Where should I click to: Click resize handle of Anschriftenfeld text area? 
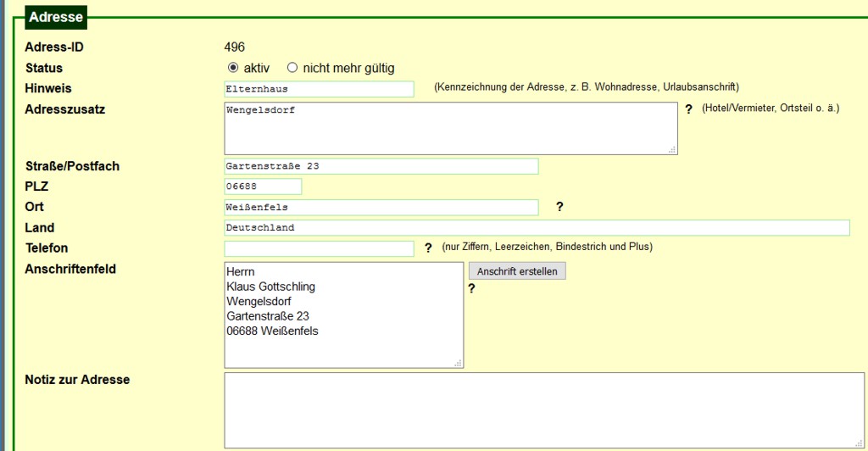click(x=459, y=363)
